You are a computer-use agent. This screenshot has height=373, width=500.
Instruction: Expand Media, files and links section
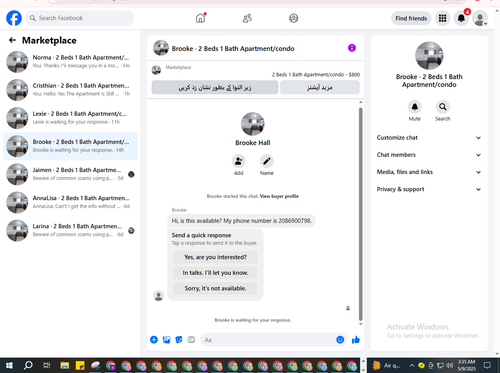(429, 172)
